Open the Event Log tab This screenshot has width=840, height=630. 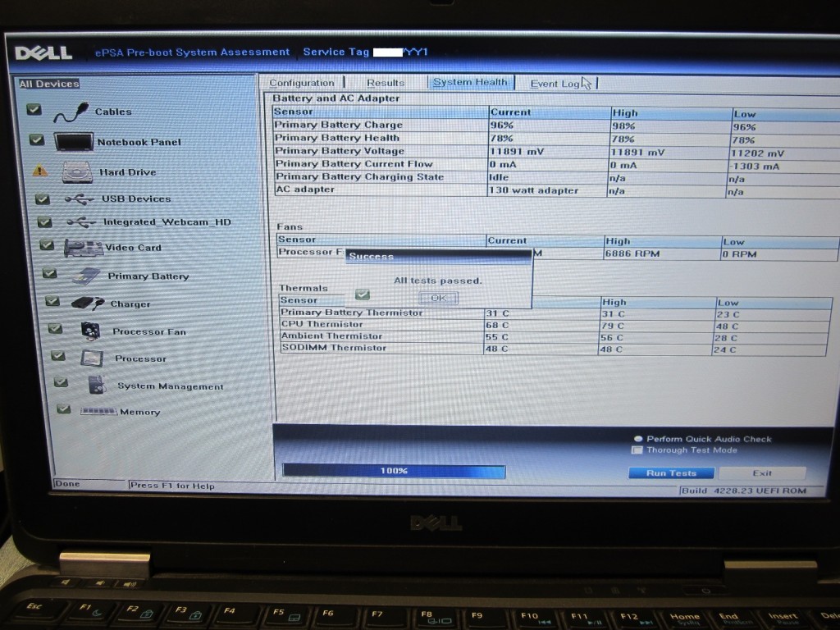[x=555, y=84]
